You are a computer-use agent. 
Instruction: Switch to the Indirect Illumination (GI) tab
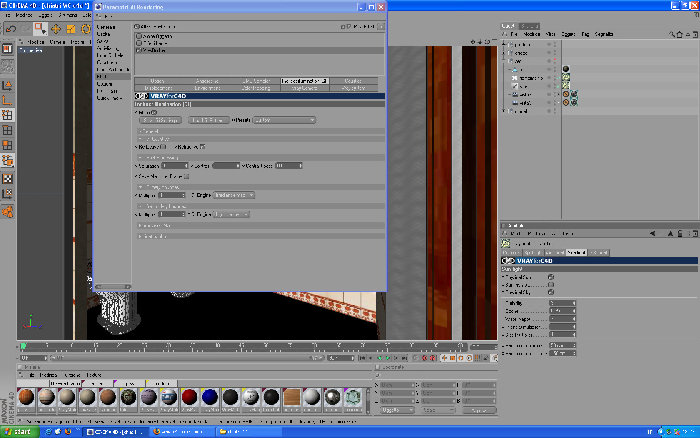[x=304, y=81]
